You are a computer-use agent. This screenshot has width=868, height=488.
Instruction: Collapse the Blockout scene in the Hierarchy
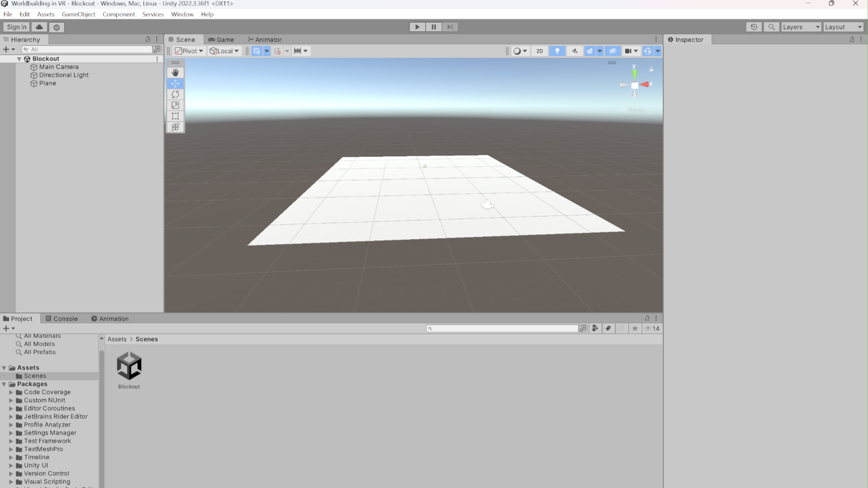(x=19, y=58)
